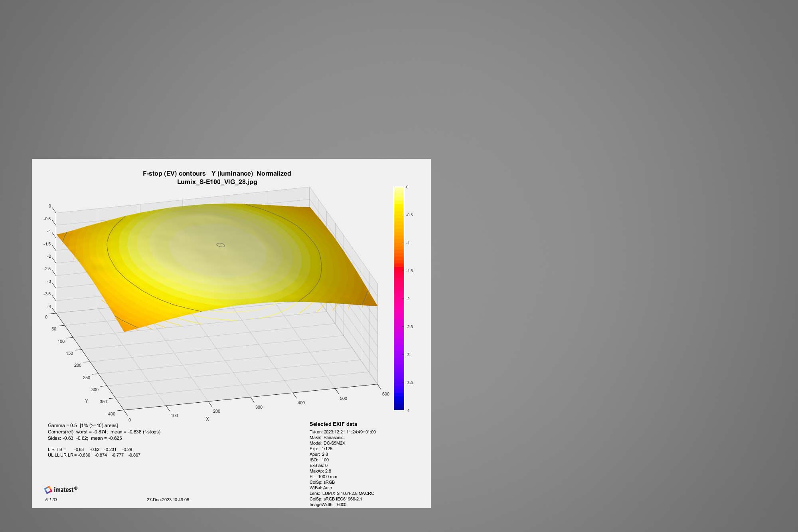Click the colorbar tick label '-2.5'

[409, 326]
